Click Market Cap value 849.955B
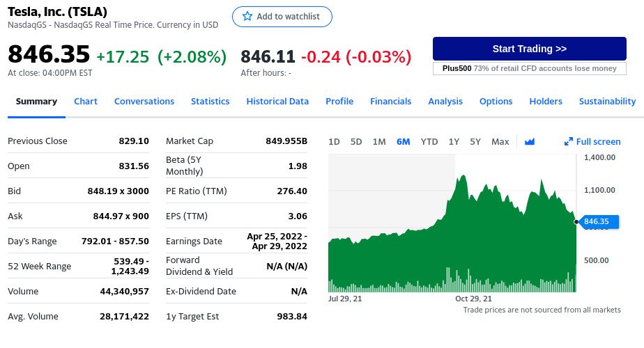This screenshot has width=644, height=348. 286,141
